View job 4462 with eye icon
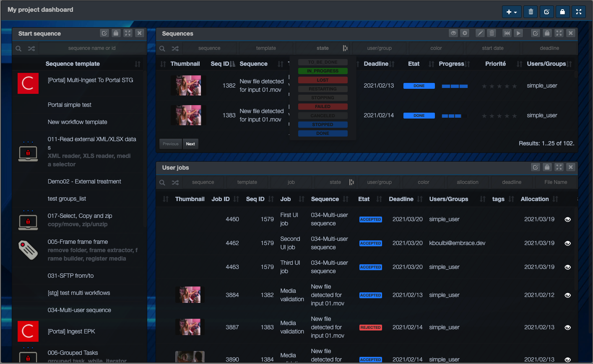 point(568,243)
